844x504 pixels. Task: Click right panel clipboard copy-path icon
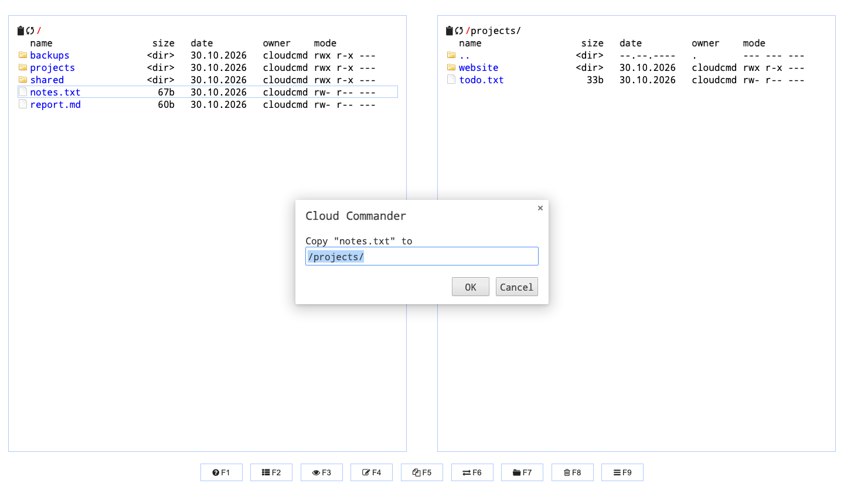pos(450,30)
